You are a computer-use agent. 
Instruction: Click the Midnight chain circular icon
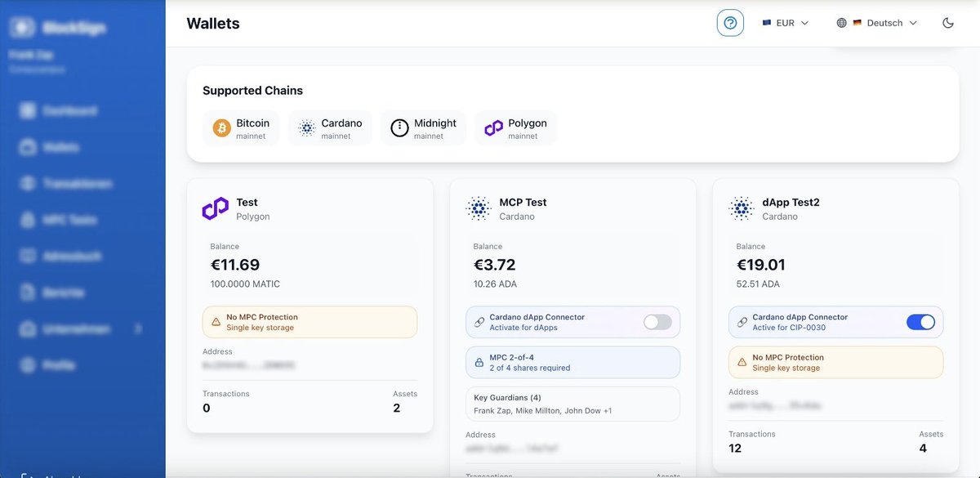(x=399, y=128)
